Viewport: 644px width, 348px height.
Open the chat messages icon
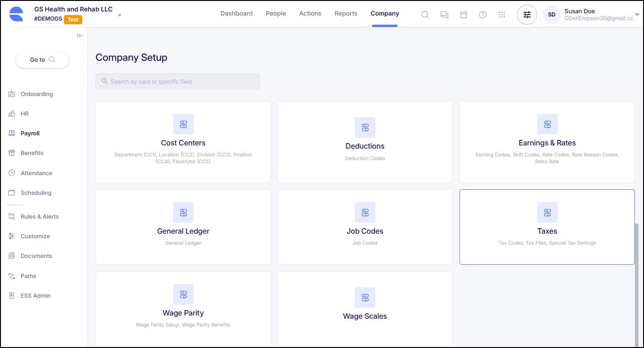tap(444, 15)
